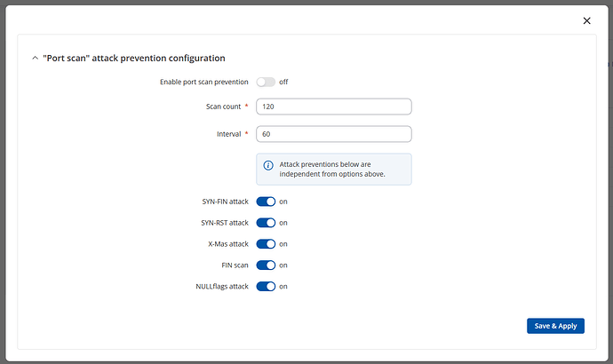Screen dimensions: 613x364
Task: Close the configuration dialog with the X
Action: pyautogui.click(x=586, y=20)
